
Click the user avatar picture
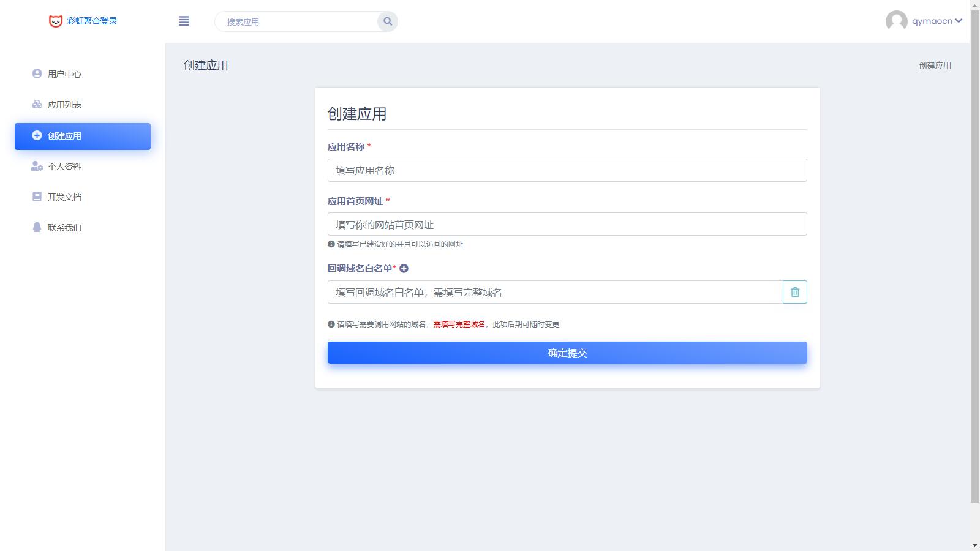click(x=896, y=21)
